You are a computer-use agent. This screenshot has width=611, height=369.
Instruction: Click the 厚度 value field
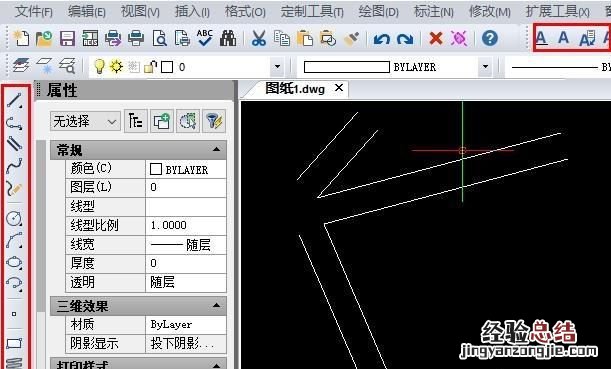(x=186, y=263)
